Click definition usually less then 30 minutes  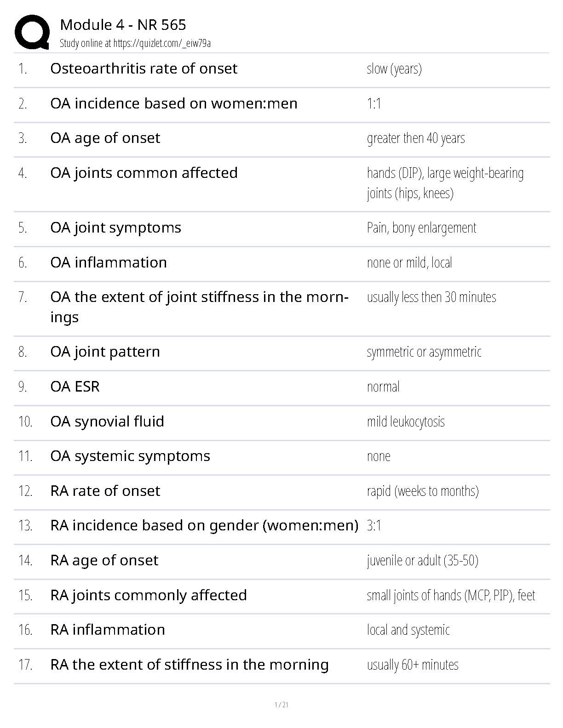point(431,297)
